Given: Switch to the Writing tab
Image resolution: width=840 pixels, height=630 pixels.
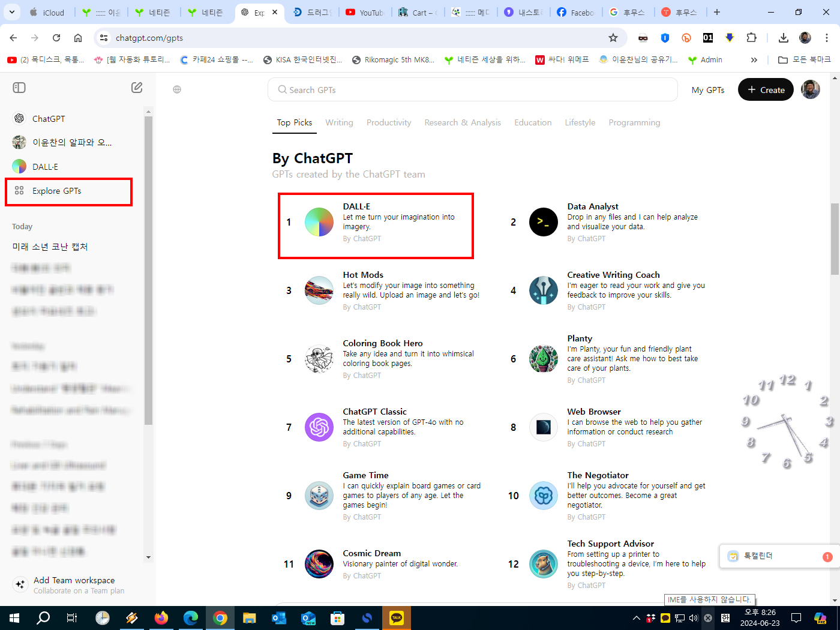Looking at the screenshot, I should coord(339,122).
